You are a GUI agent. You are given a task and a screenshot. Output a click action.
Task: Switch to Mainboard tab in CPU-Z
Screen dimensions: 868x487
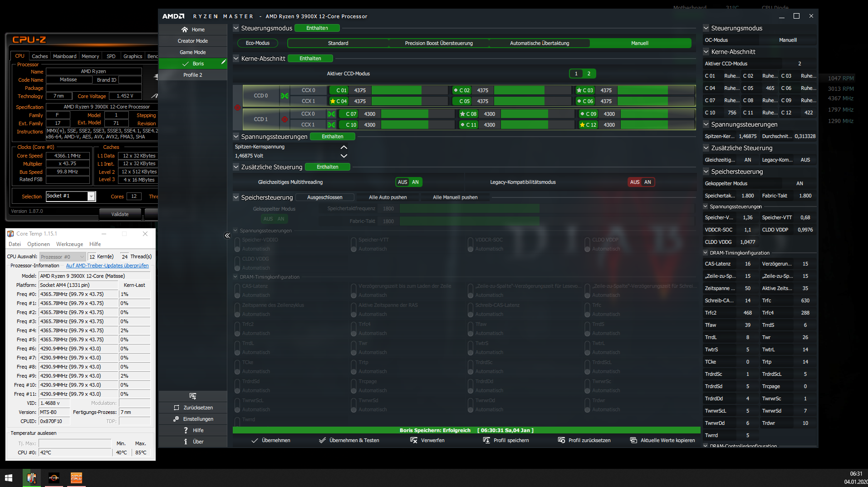[65, 56]
